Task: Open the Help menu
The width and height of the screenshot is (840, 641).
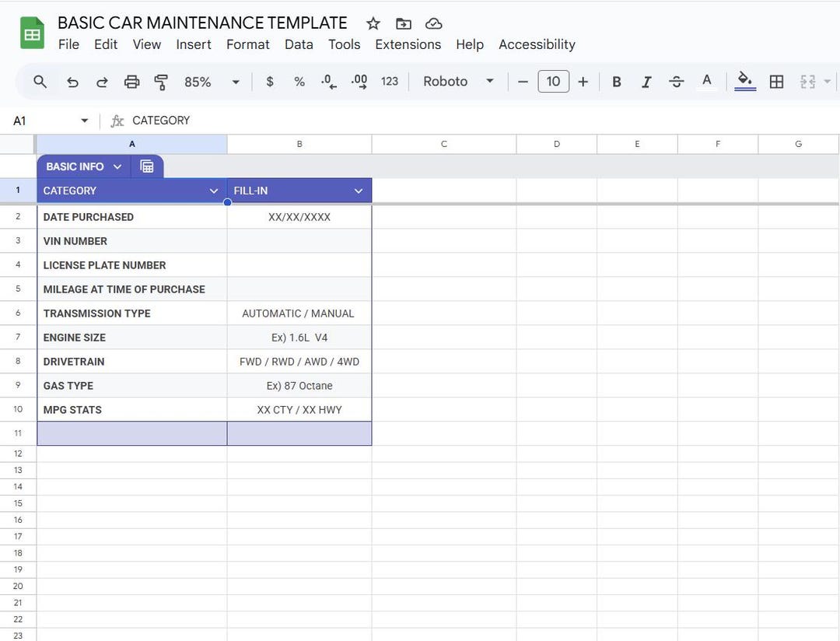Action: pyautogui.click(x=470, y=44)
